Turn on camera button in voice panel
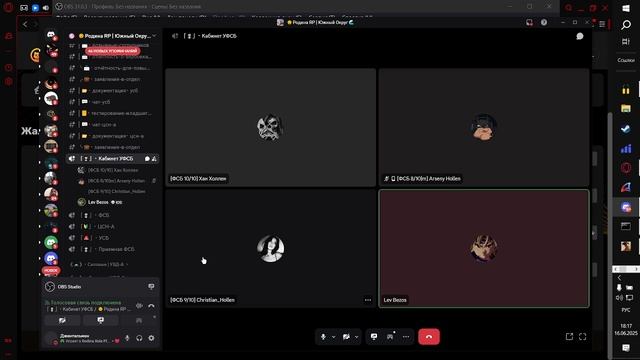The image size is (640, 360). [62, 320]
